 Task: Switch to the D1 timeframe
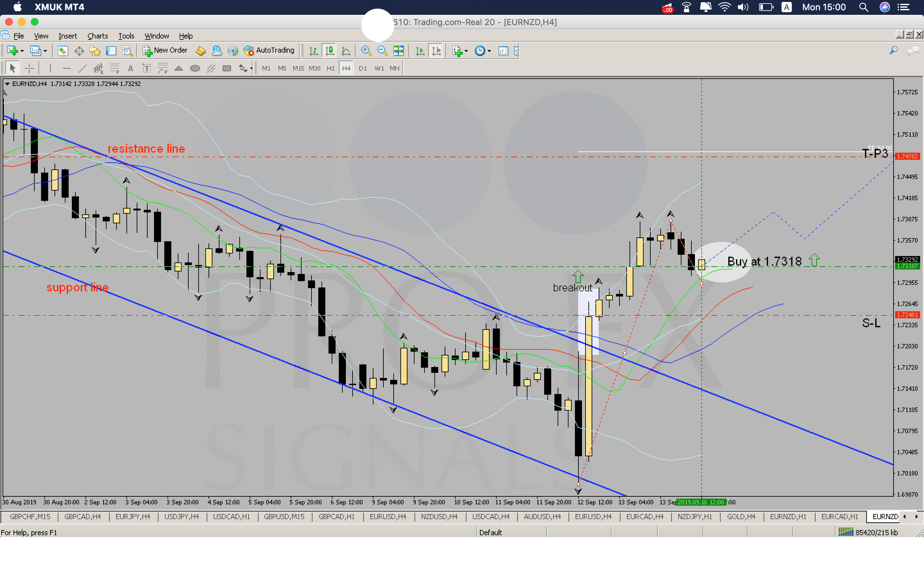[363, 68]
